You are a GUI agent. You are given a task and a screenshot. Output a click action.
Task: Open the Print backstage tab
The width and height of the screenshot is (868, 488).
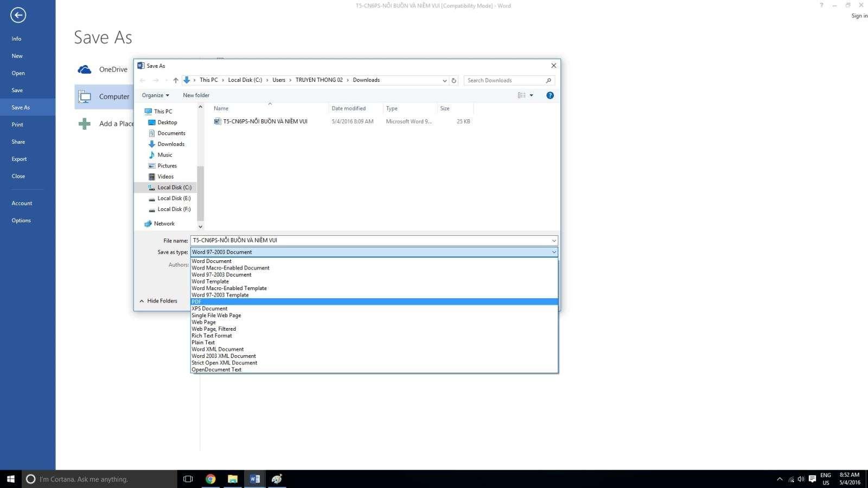17,125
